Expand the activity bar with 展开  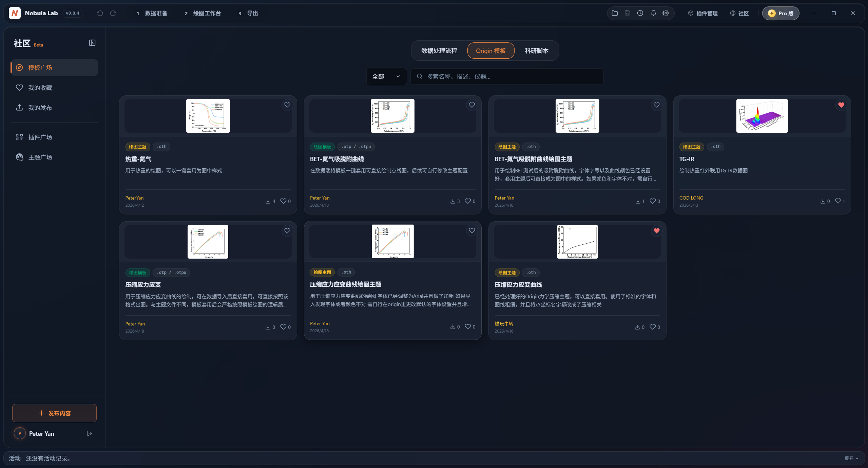pyautogui.click(x=851, y=458)
